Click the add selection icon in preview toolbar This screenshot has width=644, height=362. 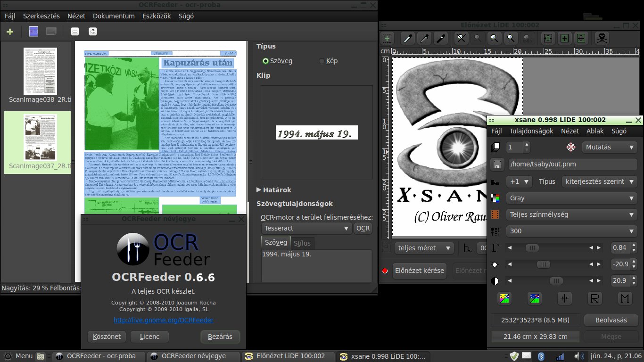point(388,38)
